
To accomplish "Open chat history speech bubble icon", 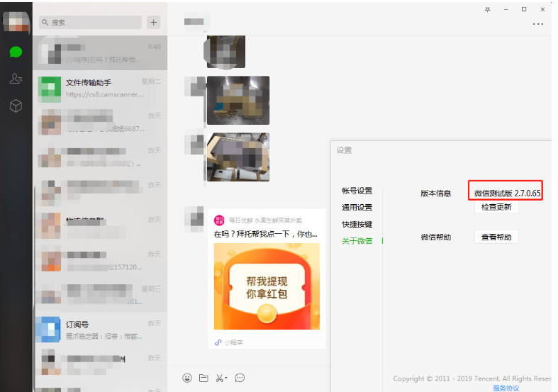I will point(240,378).
